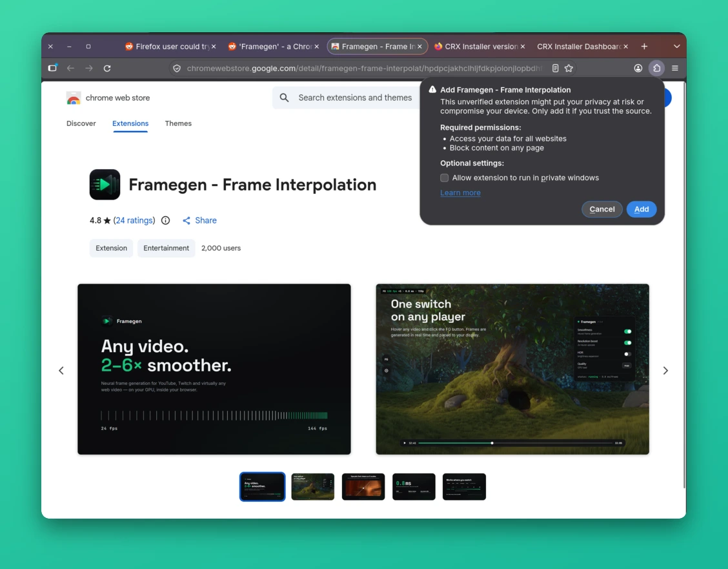Click the shield tracking protection icon
This screenshot has width=728, height=569.
(177, 68)
